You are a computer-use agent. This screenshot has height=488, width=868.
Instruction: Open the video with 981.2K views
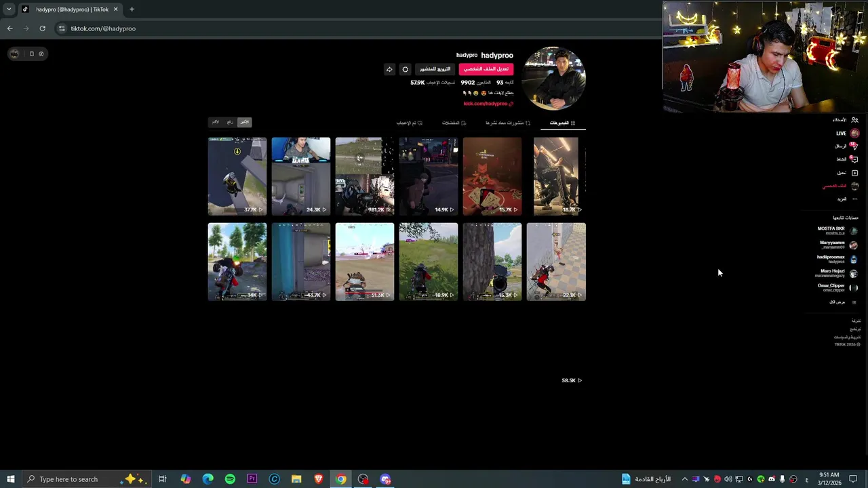[365, 176]
